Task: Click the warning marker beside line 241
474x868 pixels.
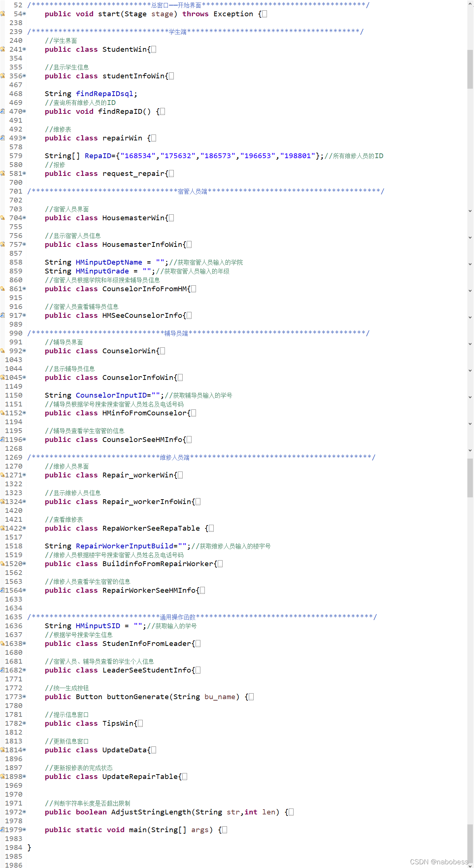Action: pos(2,50)
